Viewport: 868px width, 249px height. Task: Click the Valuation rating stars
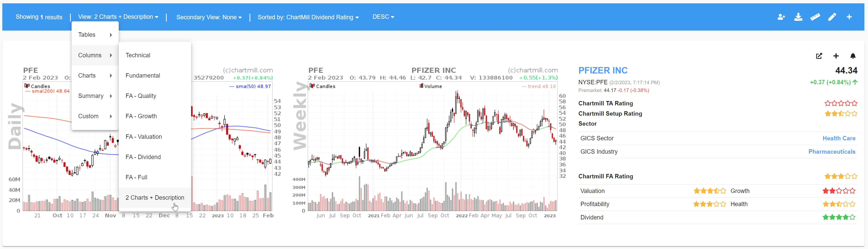(x=710, y=191)
